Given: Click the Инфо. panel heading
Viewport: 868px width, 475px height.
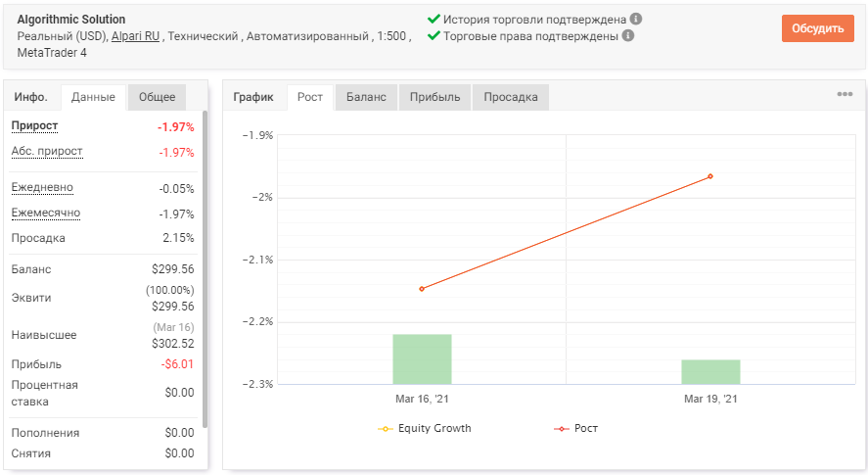Looking at the screenshot, I should pos(31,97).
